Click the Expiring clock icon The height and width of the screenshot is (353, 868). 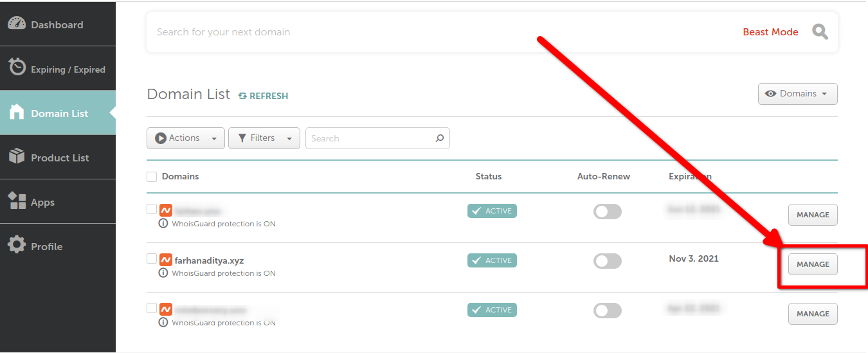pos(17,66)
